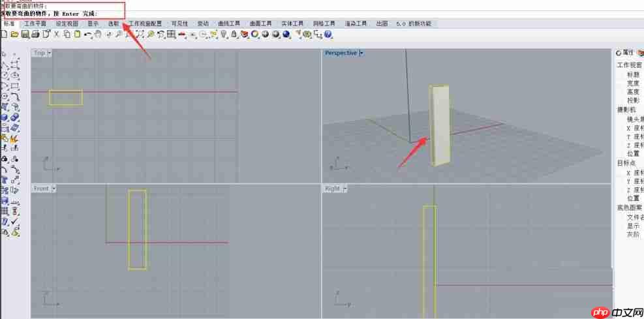Shade the viewport using the gray sphere icon
Viewport: 644px width, 319px height.
pyautogui.click(x=266, y=34)
